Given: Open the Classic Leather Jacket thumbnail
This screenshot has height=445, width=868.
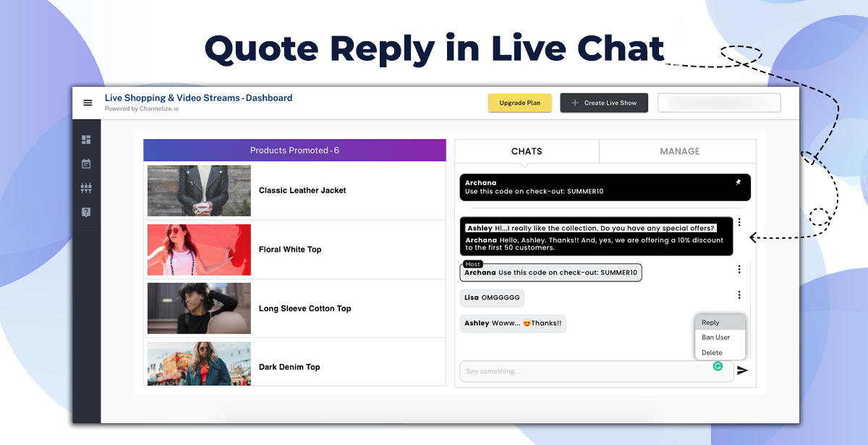Looking at the screenshot, I should [199, 190].
